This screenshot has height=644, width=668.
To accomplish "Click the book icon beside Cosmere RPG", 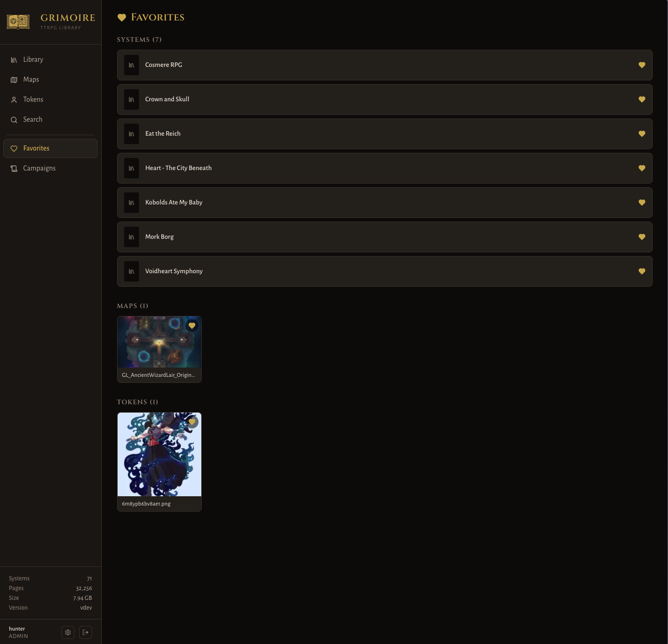I will pos(132,65).
